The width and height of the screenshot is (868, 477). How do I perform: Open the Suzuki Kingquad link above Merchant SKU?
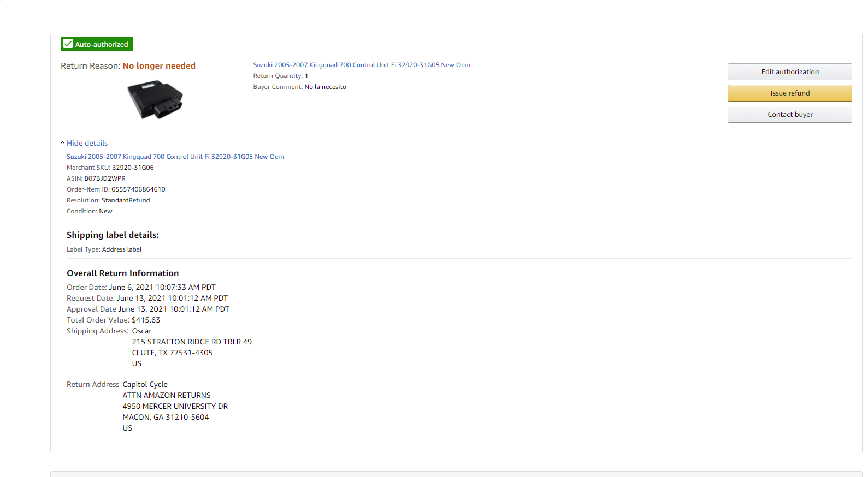[x=175, y=157]
